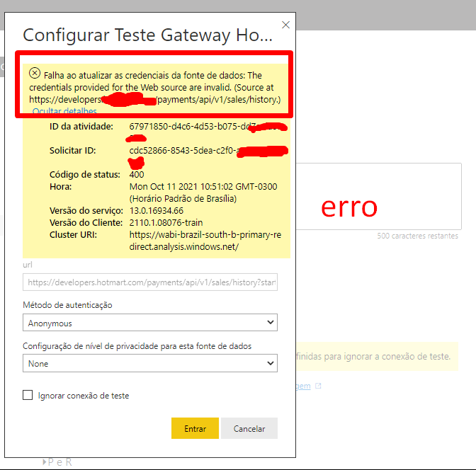Click the Método de autenticação label

tap(67, 305)
